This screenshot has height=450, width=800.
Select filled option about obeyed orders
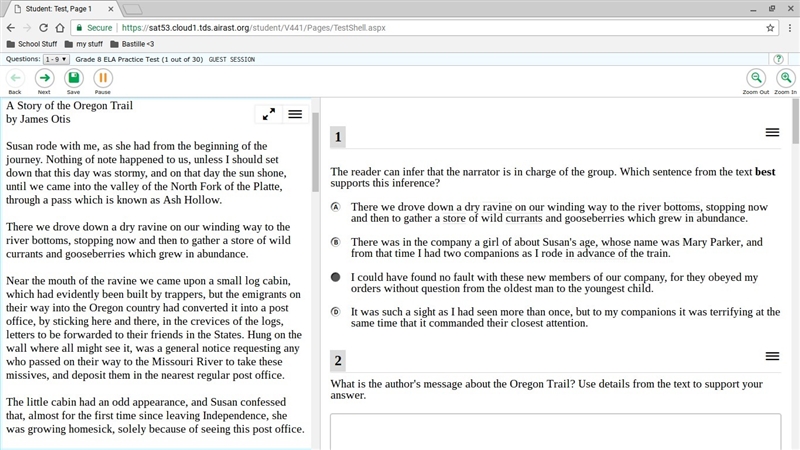(x=335, y=277)
